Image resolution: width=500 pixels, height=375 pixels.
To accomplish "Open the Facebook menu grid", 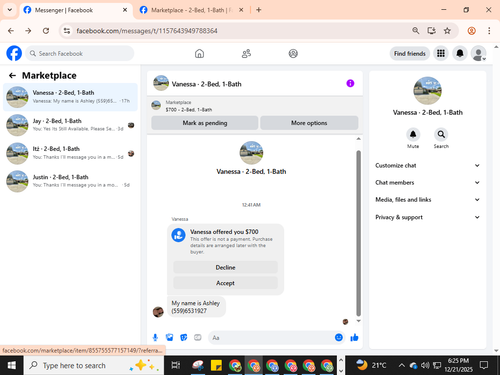I will pos(441,53).
